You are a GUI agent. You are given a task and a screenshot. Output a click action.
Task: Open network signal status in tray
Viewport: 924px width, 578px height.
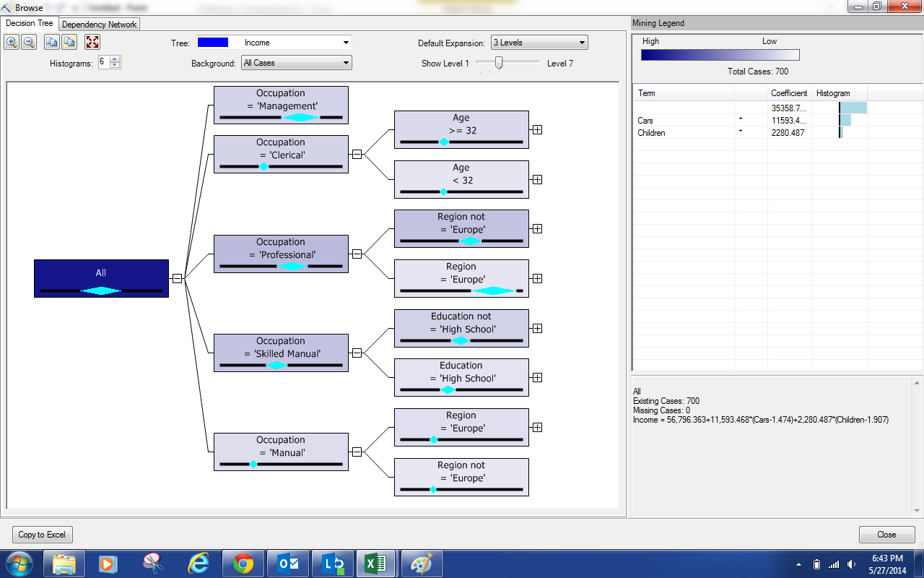834,564
